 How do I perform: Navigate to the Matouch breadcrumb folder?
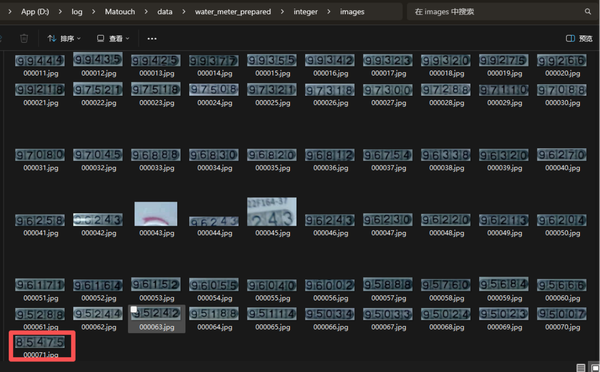pyautogui.click(x=120, y=12)
